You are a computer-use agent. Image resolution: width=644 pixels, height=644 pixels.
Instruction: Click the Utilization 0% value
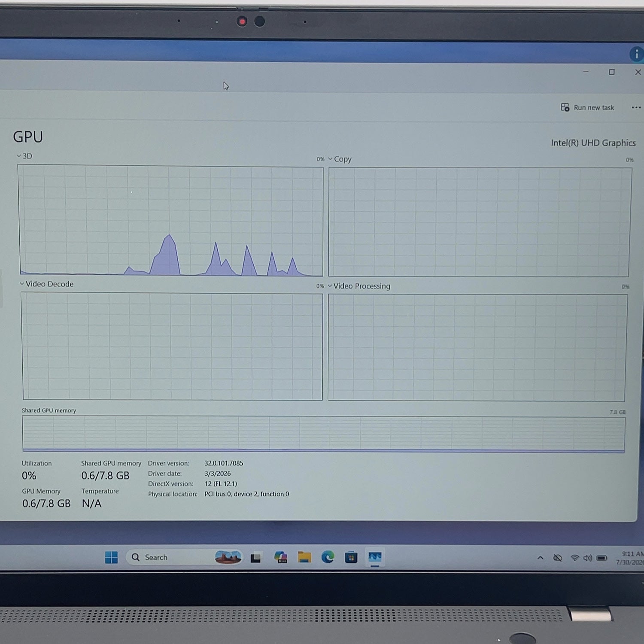[x=29, y=476]
